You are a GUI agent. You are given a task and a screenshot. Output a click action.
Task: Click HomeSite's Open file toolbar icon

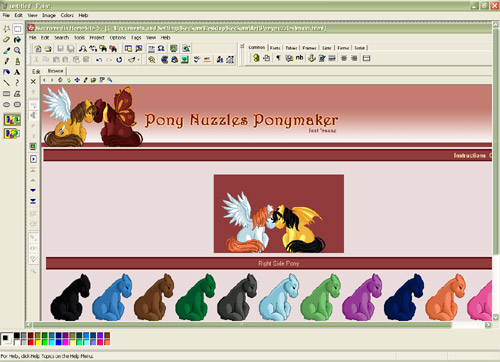pyautogui.click(x=48, y=49)
